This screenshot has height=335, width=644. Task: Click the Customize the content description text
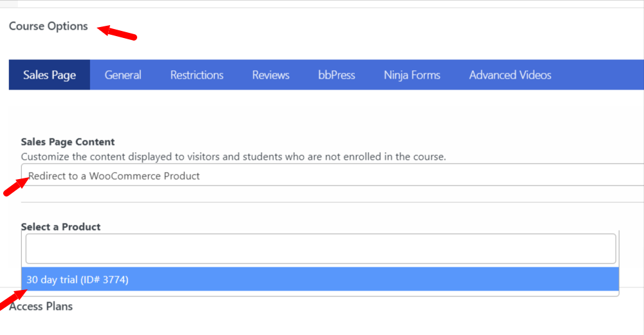tap(233, 157)
